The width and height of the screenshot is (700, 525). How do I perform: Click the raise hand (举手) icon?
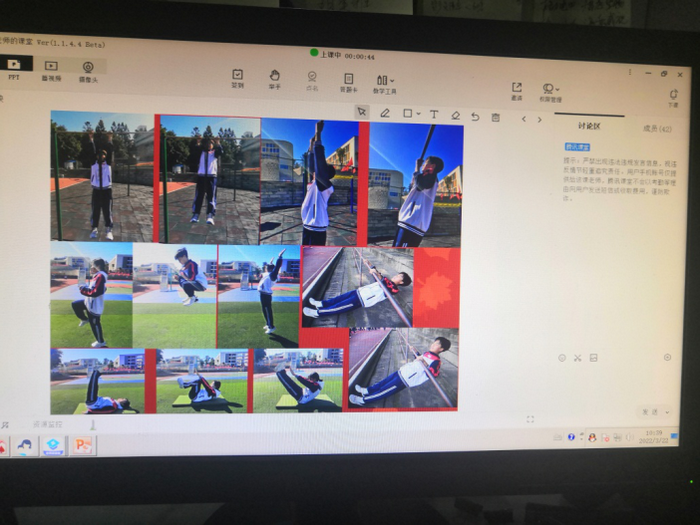coord(274,78)
